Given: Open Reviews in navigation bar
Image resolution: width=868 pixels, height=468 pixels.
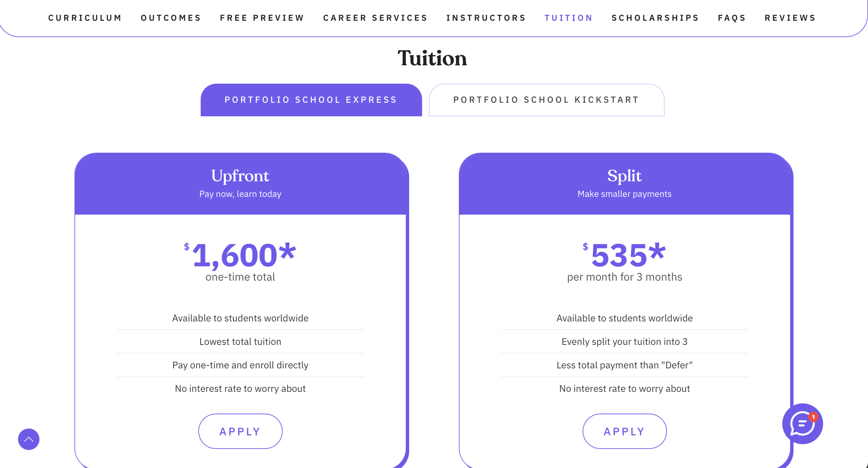Looking at the screenshot, I should point(790,18).
